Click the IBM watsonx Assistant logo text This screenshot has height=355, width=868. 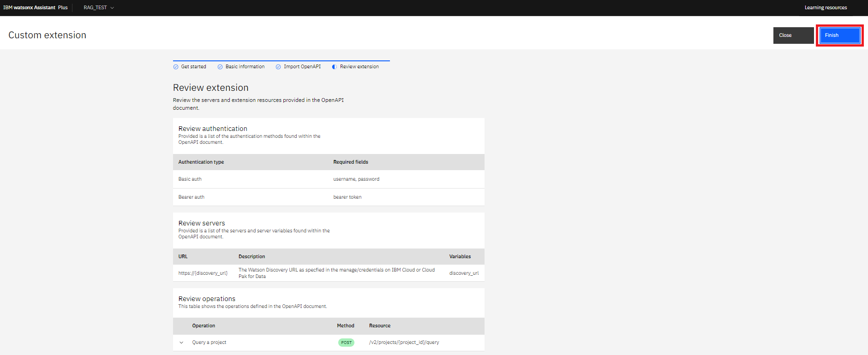pos(29,8)
